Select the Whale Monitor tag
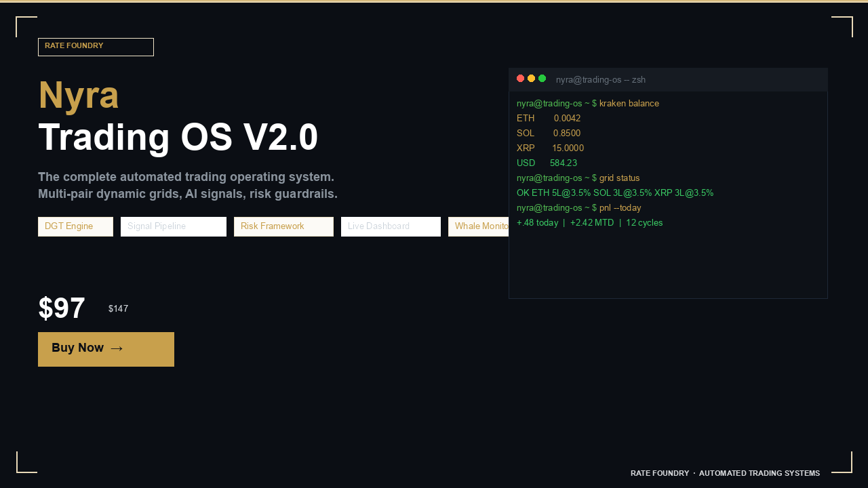868x488 pixels. [479, 226]
